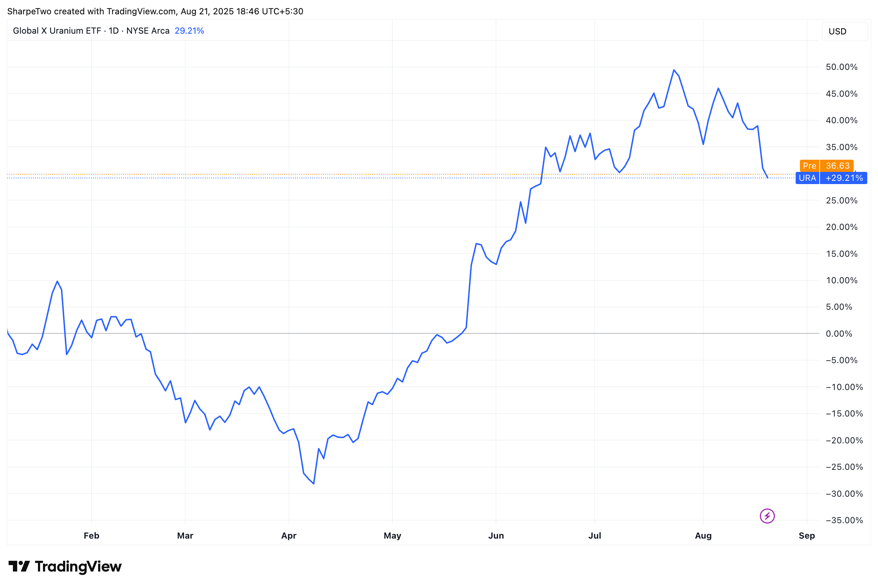Click the orange Pre 36.63 price label

pyautogui.click(x=826, y=166)
